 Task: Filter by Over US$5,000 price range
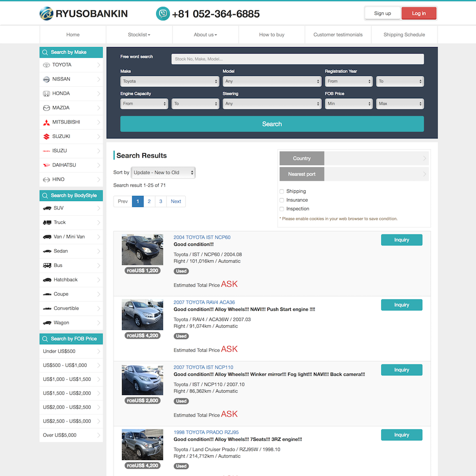click(x=71, y=435)
